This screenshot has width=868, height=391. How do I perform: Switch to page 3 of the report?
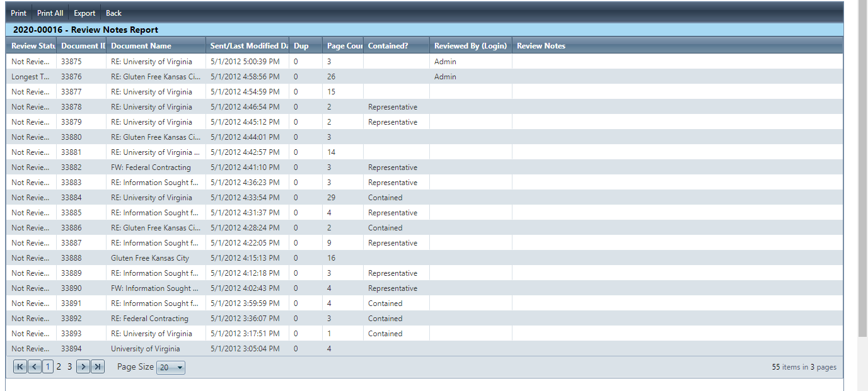[x=70, y=367]
